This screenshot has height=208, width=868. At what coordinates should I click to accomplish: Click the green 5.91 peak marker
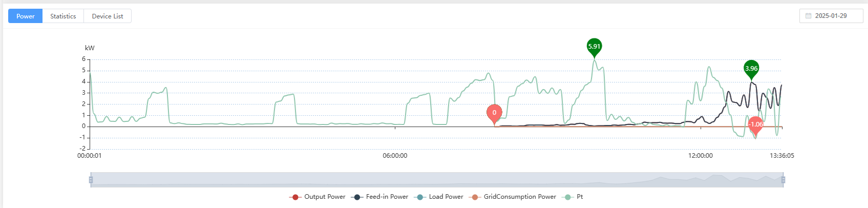(594, 47)
